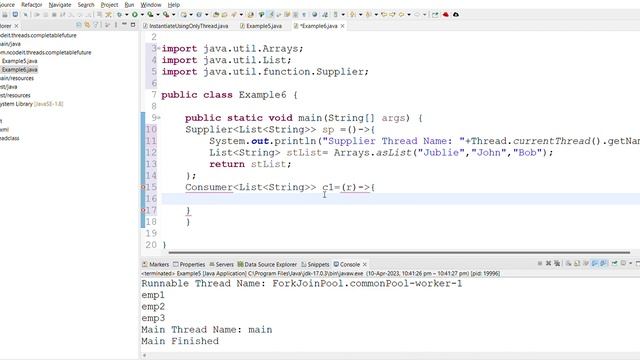Switch to the Markers tab
640x360 pixels.
tap(156, 264)
